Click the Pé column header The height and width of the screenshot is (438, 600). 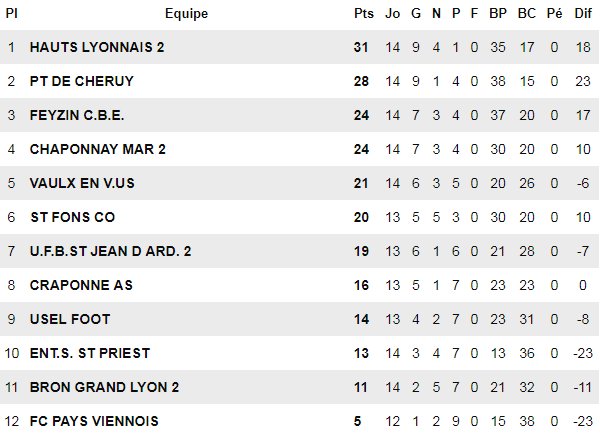pyautogui.click(x=554, y=14)
